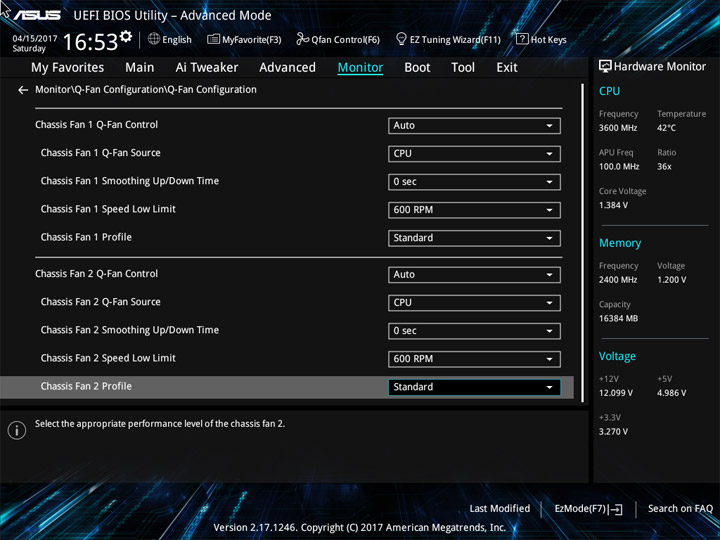This screenshot has width=720, height=540.
Task: Switch to Ai Tweaker tab
Action: point(207,68)
